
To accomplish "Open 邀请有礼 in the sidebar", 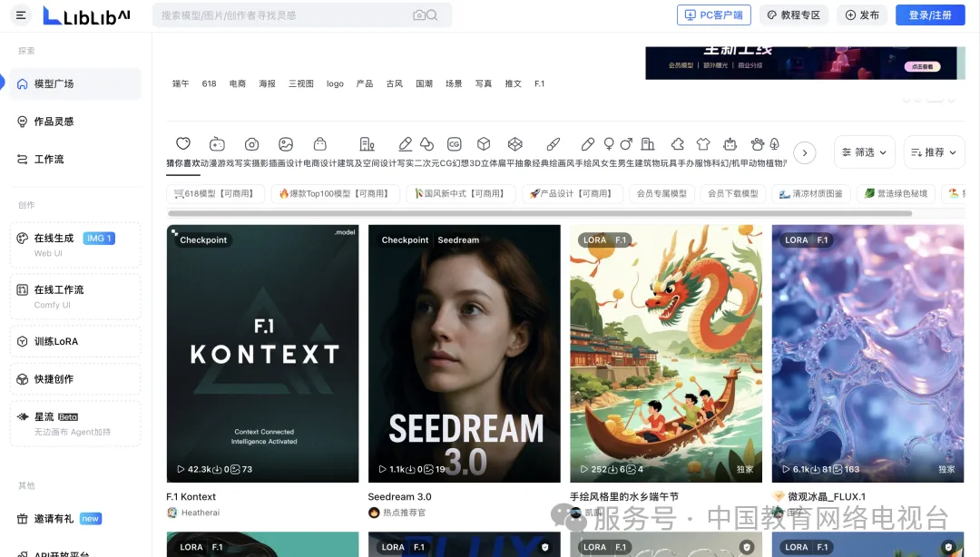I will 75,519.
